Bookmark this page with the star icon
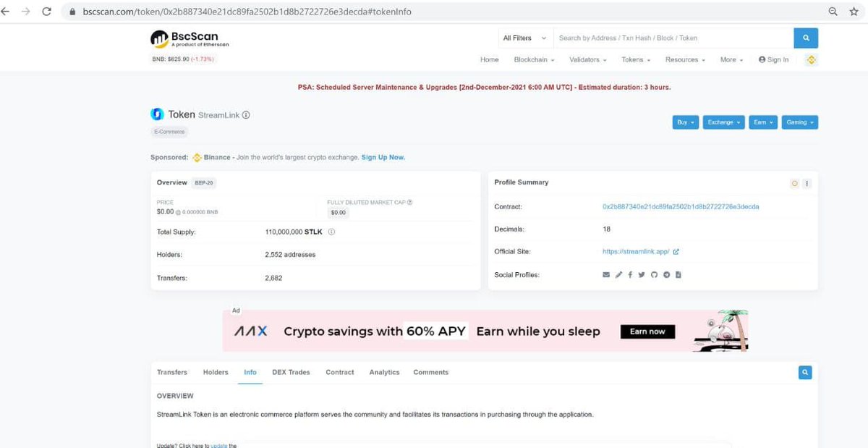The width and height of the screenshot is (868, 448). click(x=854, y=12)
